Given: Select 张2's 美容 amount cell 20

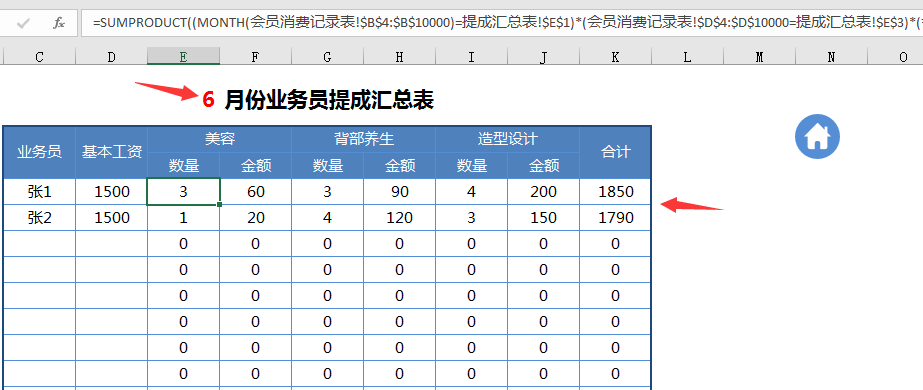Looking at the screenshot, I should pos(255,218).
